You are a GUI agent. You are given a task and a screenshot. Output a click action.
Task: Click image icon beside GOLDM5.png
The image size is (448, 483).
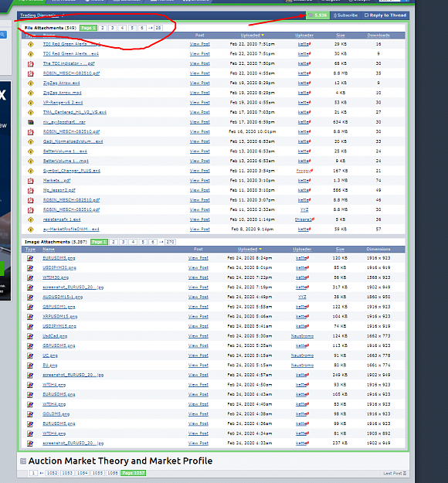point(30,414)
